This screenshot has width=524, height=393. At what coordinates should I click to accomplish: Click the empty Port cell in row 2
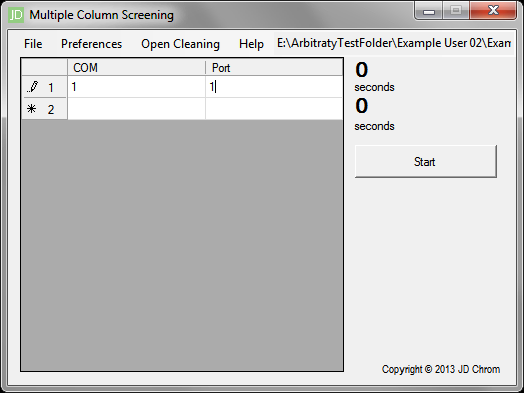(x=274, y=109)
